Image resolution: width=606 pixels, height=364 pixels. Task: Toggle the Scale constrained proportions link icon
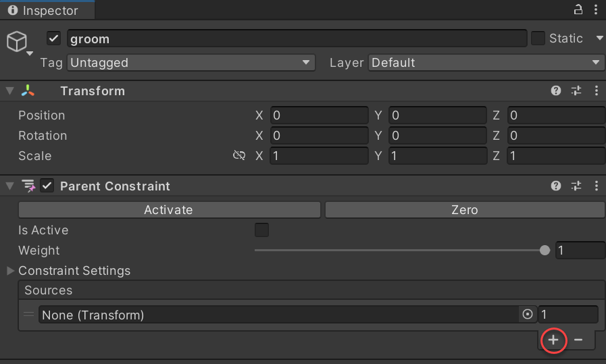[x=238, y=156]
